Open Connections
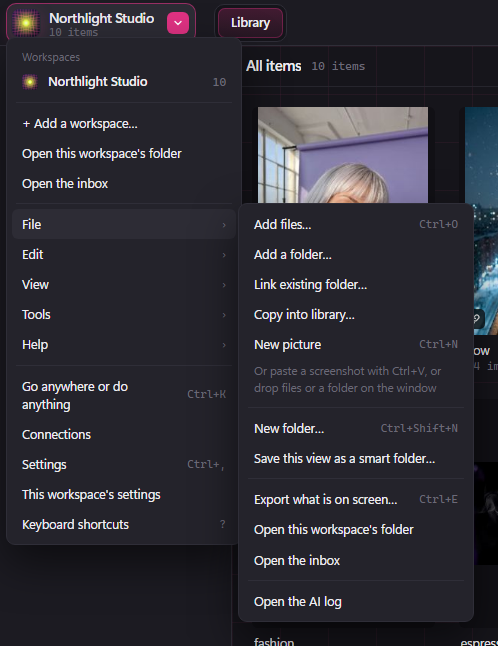This screenshot has width=498, height=646. (124, 435)
